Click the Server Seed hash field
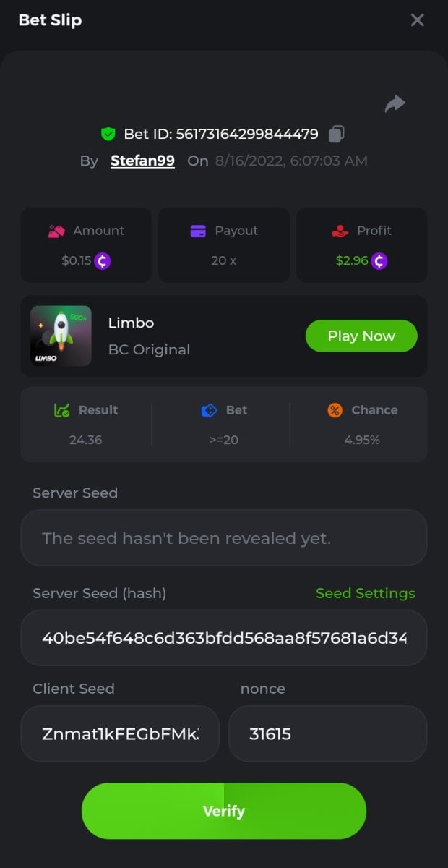 [223, 638]
